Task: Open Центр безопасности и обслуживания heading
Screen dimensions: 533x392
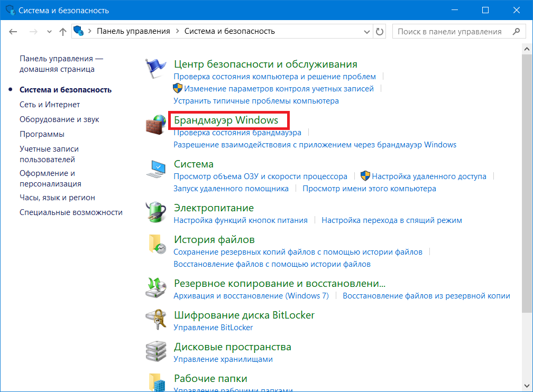Action: tap(265, 64)
